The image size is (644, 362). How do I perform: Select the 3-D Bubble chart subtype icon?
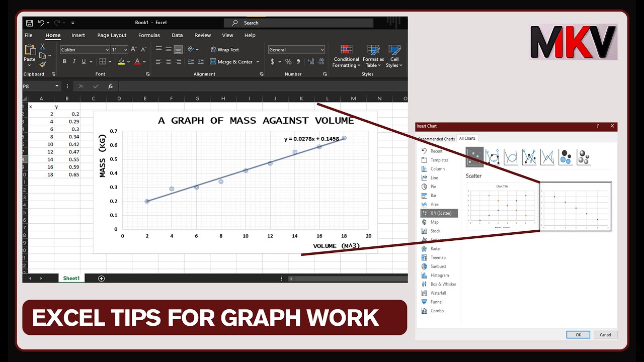(x=583, y=157)
